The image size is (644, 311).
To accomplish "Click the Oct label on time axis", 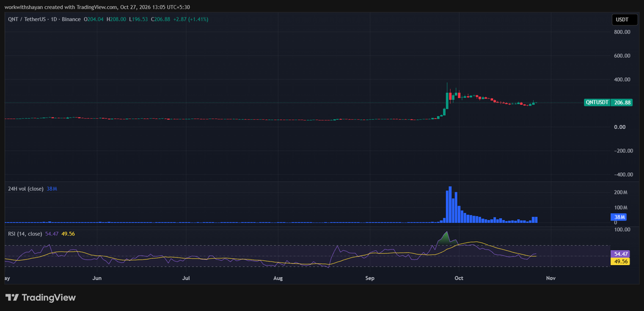I will point(458,278).
